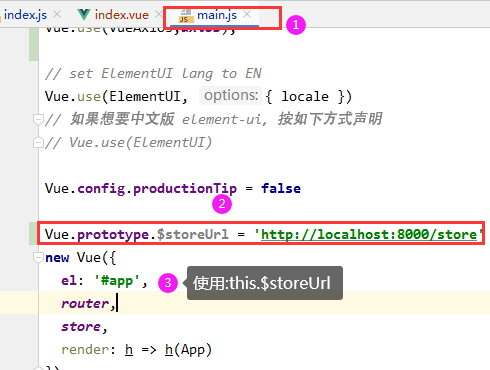Click the 'options:' parameter hint
Screen dimensions: 490x370
pos(231,96)
